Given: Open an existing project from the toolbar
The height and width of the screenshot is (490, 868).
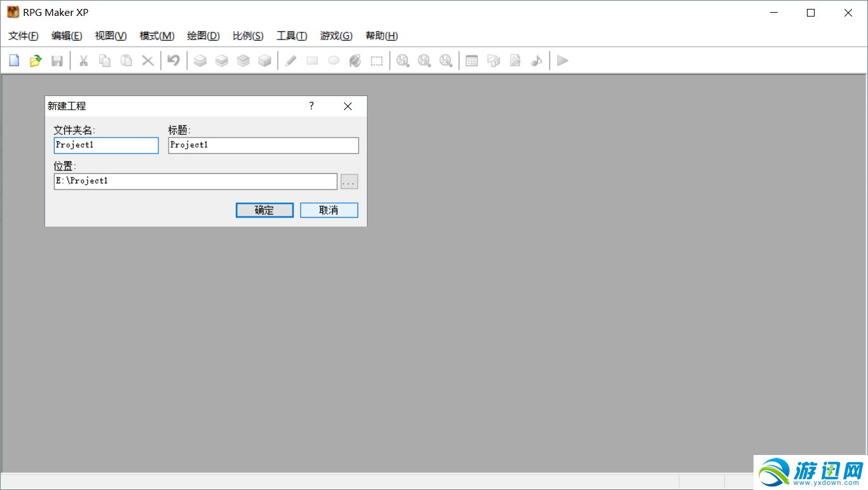Looking at the screenshot, I should pos(36,60).
